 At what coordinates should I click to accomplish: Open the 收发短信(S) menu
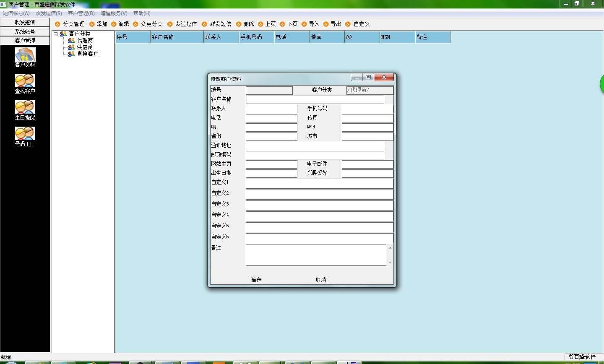pyautogui.click(x=49, y=13)
